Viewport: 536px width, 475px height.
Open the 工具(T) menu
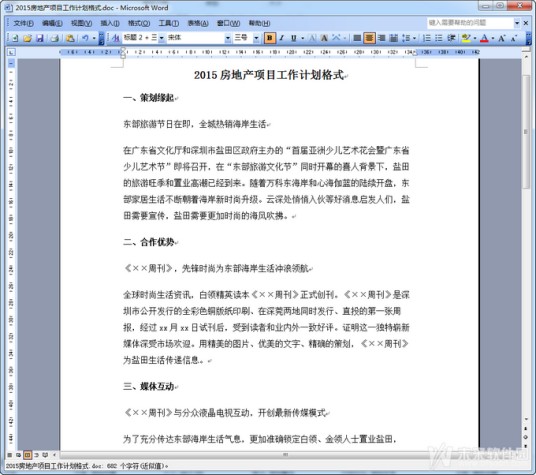(169, 23)
